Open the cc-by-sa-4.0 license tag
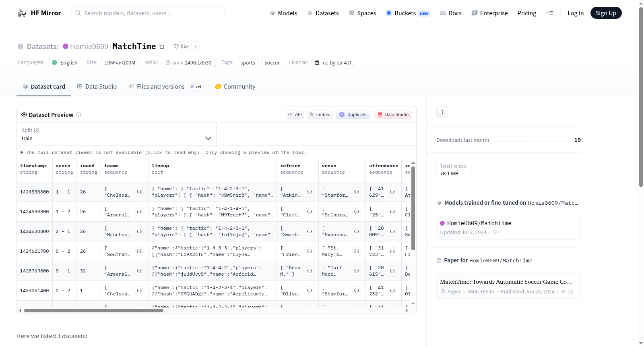Image resolution: width=644 pixels, height=347 pixels. pyautogui.click(x=333, y=62)
